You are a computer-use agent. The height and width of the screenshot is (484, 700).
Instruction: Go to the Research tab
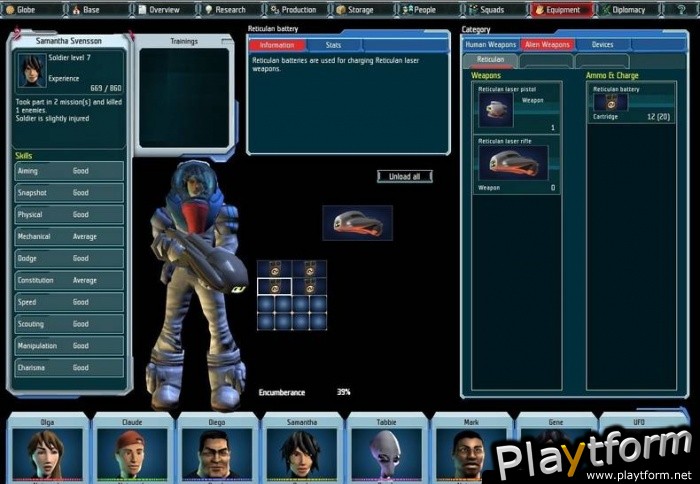229,9
